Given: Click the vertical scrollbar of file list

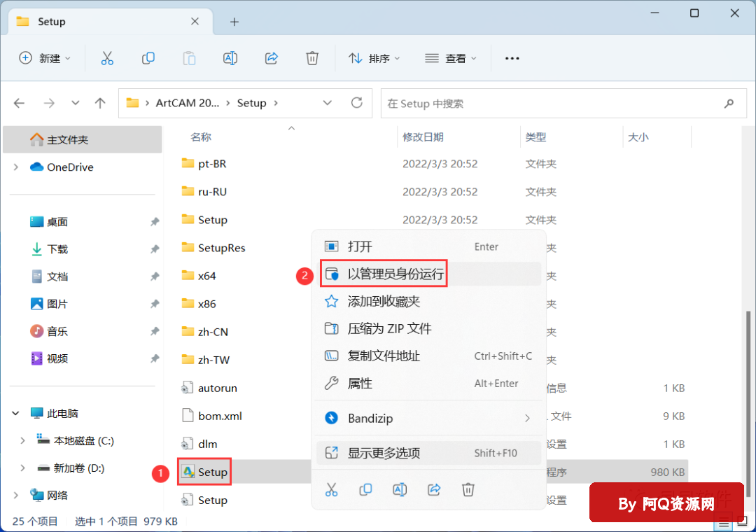Looking at the screenshot, I should pyautogui.click(x=748, y=404).
